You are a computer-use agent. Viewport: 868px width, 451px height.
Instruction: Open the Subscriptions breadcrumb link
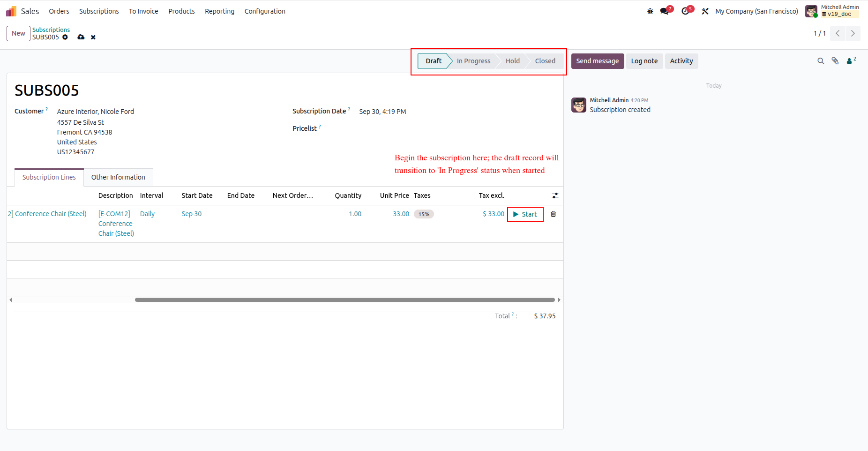coord(51,30)
